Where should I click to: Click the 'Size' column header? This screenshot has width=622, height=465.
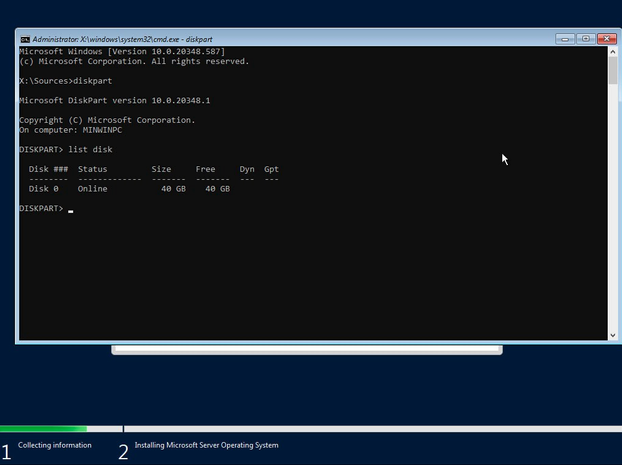click(x=161, y=169)
